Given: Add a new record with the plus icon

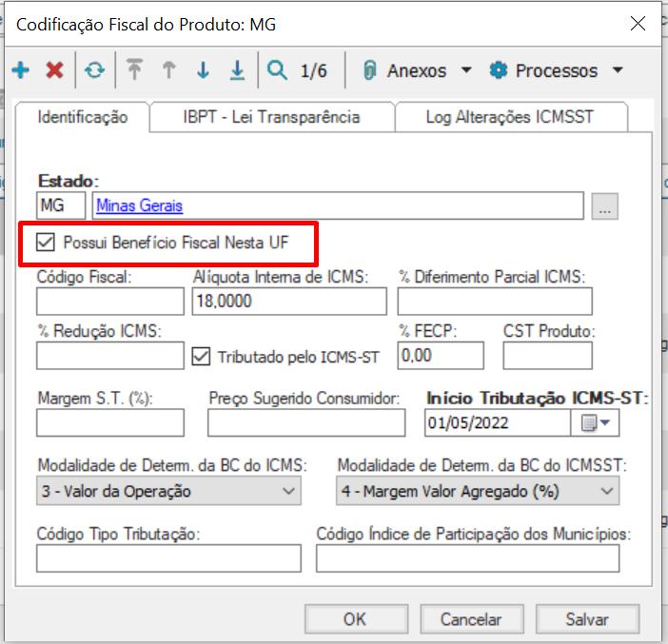Looking at the screenshot, I should pos(20,70).
